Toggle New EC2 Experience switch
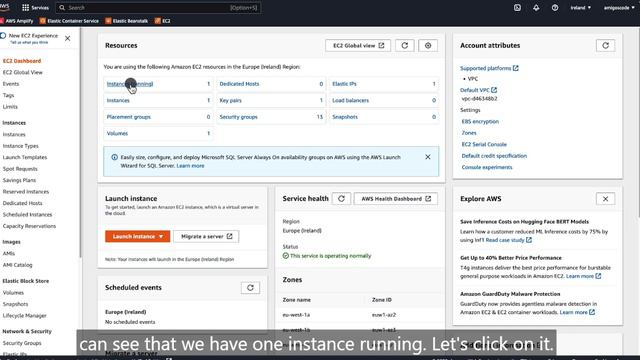This screenshot has width=640, height=360. tap(3, 36)
